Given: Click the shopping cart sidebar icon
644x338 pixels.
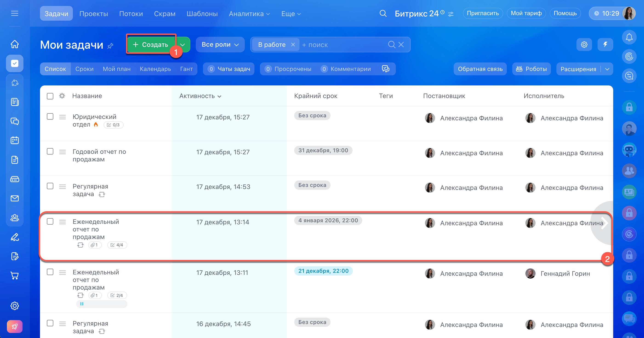Looking at the screenshot, I should click(15, 276).
